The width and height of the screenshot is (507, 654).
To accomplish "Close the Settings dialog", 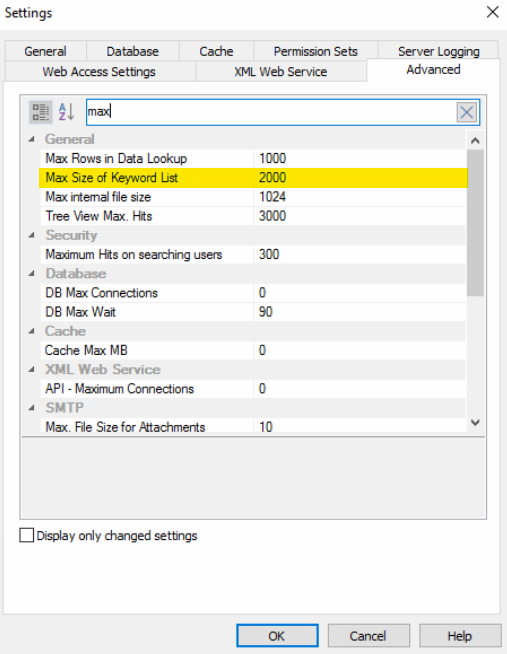I will (492, 12).
